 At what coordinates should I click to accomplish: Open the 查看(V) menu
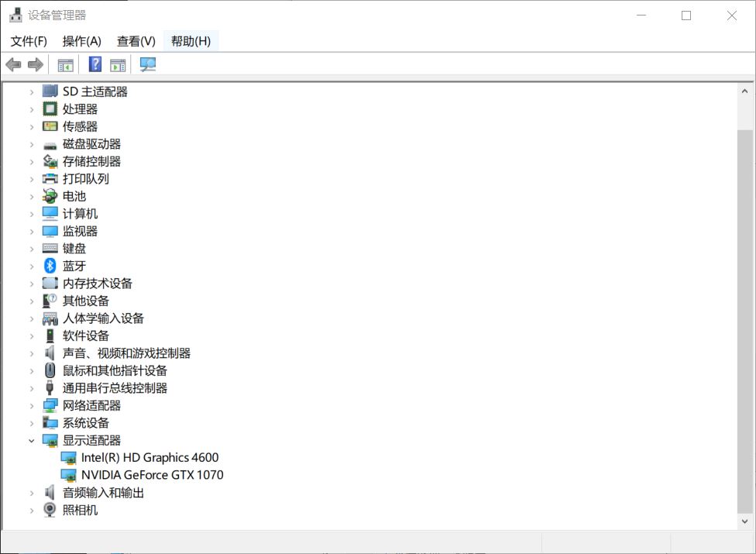[136, 42]
